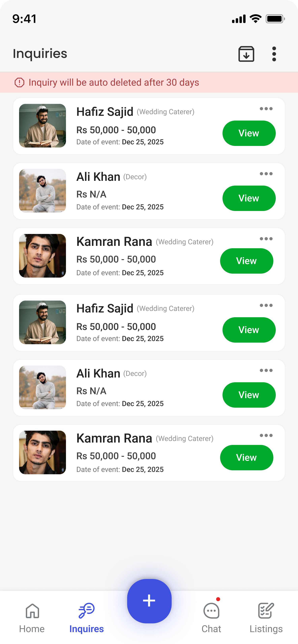Tap the blue plus add button
Screen dimensions: 298x644
(149, 601)
